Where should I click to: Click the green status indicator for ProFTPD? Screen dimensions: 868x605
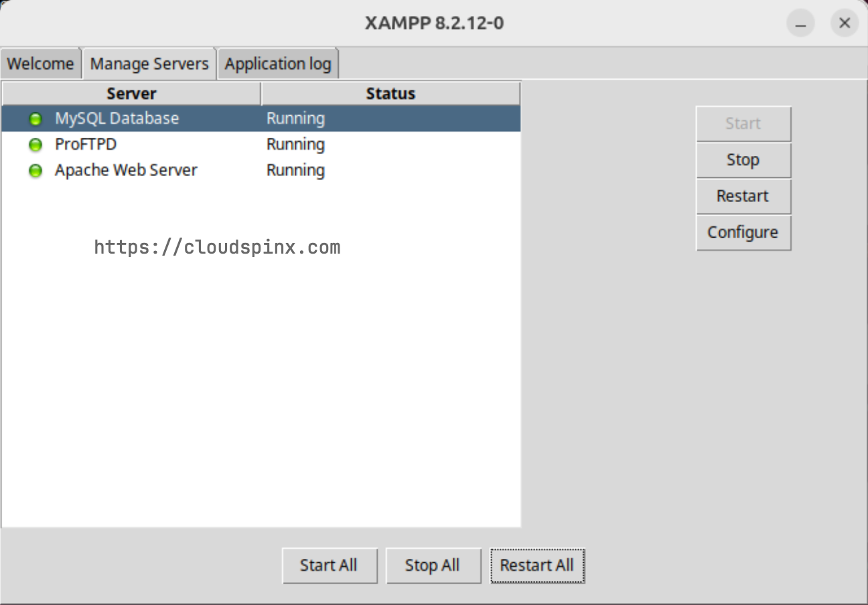[35, 145]
